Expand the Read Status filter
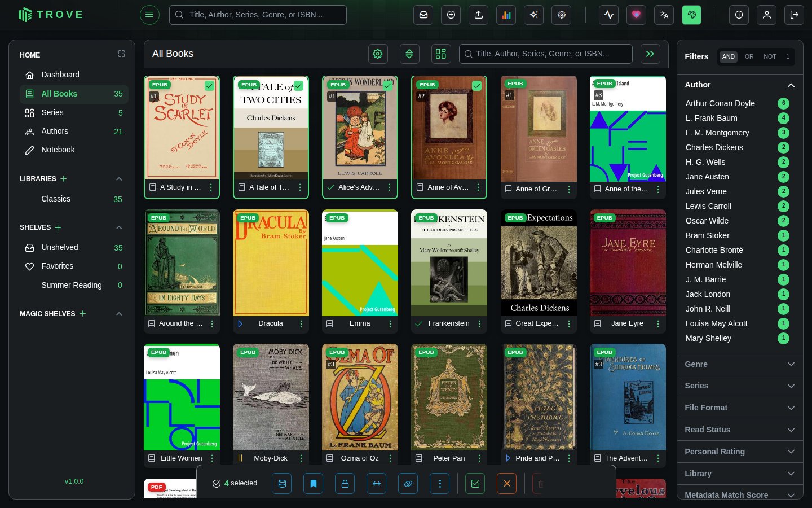The height and width of the screenshot is (508, 812). pos(740,430)
